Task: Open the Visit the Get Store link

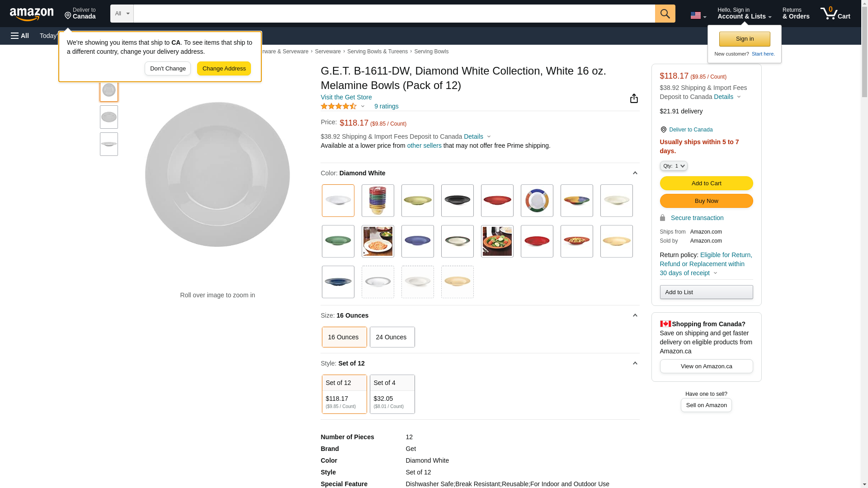Action: [x=346, y=97]
